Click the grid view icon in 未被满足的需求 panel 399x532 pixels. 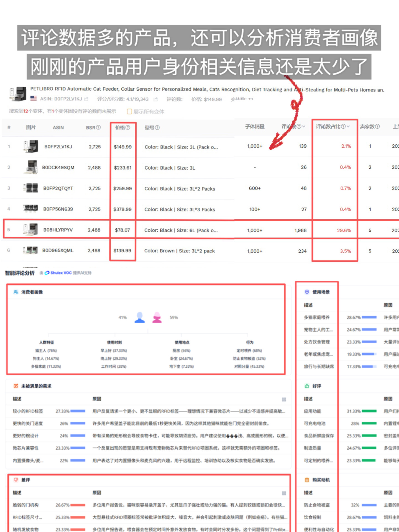point(284,399)
